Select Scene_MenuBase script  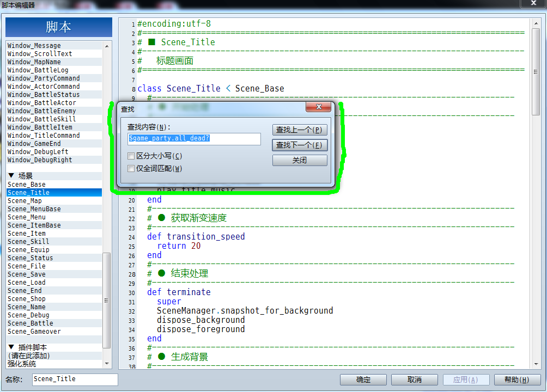[x=54, y=209]
